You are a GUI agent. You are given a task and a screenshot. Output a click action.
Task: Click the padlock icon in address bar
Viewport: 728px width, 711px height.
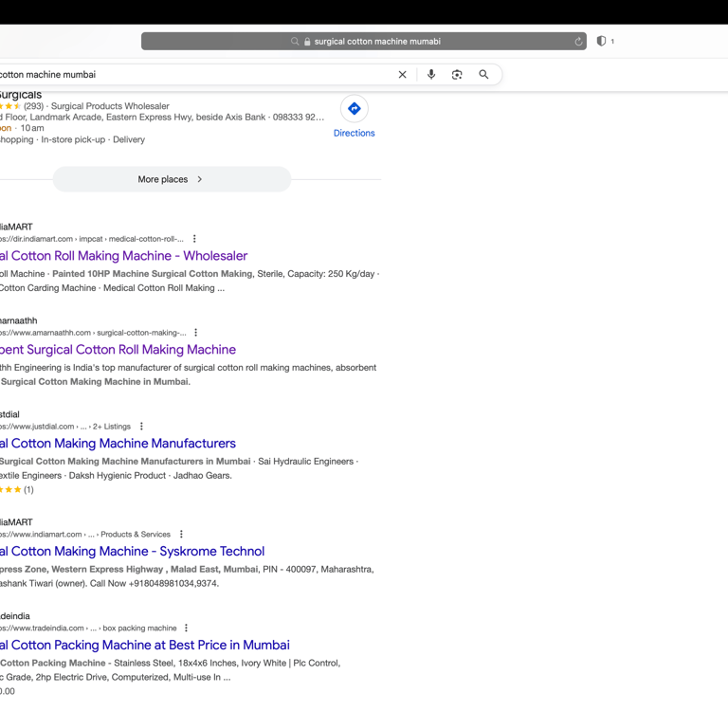307,42
